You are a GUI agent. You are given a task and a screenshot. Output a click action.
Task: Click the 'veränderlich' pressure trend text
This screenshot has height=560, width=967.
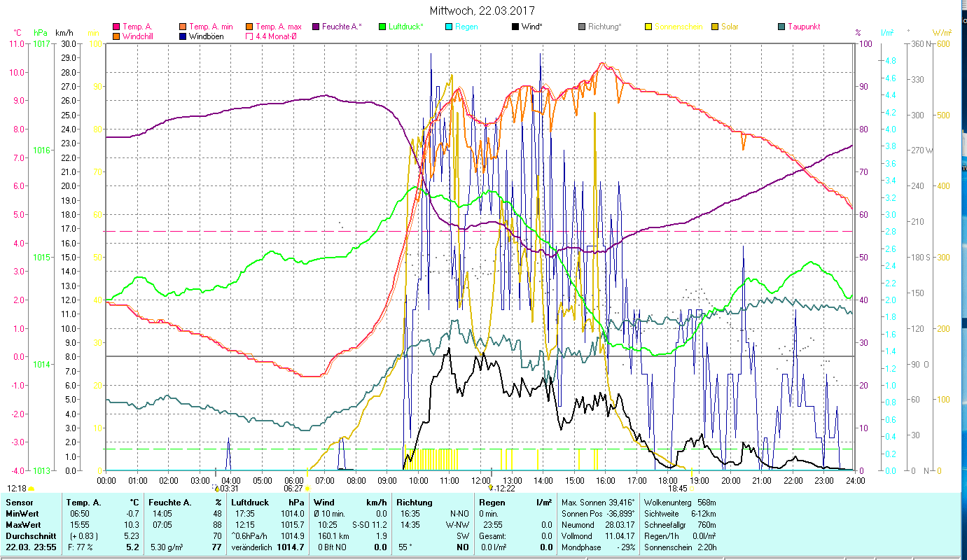[253, 547]
